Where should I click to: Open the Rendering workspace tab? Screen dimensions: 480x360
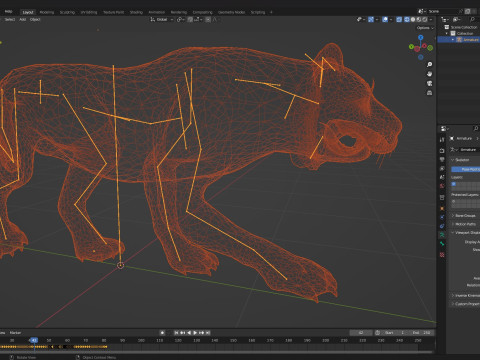click(179, 12)
